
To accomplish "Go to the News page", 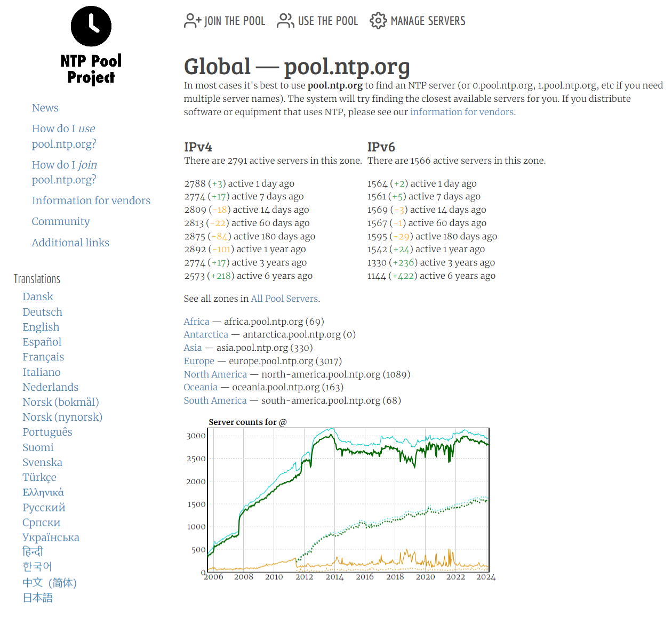I will 45,108.
